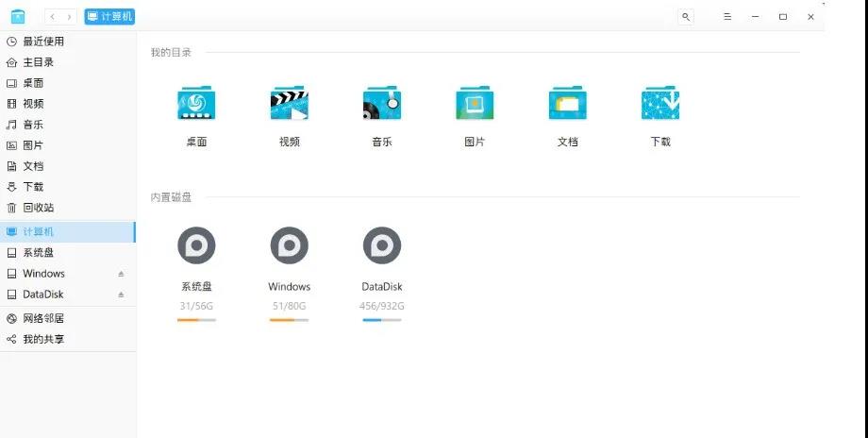Click the DataDisk usage progress bar
This screenshot has width=868, height=438.
click(381, 320)
